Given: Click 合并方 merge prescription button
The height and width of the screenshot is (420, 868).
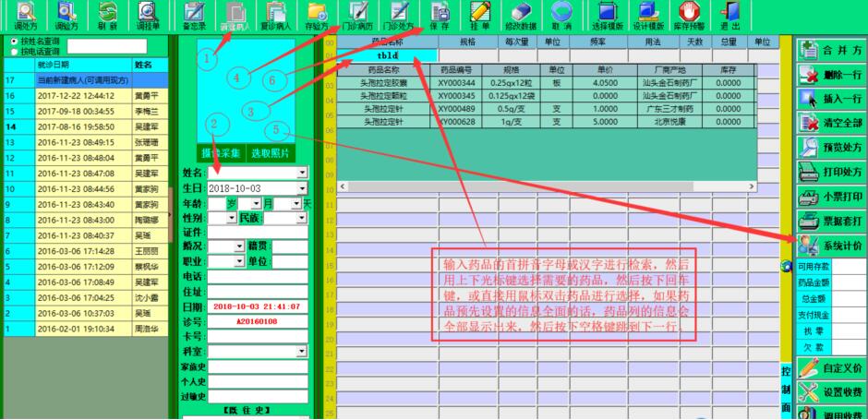Looking at the screenshot, I should pos(831,51).
